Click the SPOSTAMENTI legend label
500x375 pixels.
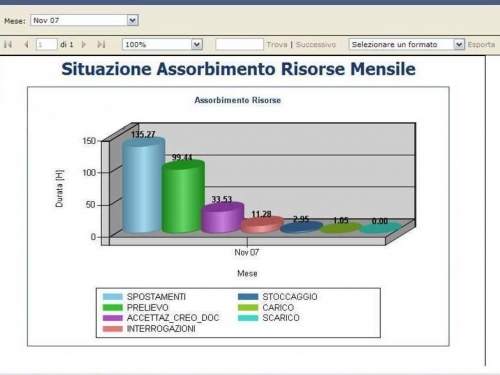point(156,297)
